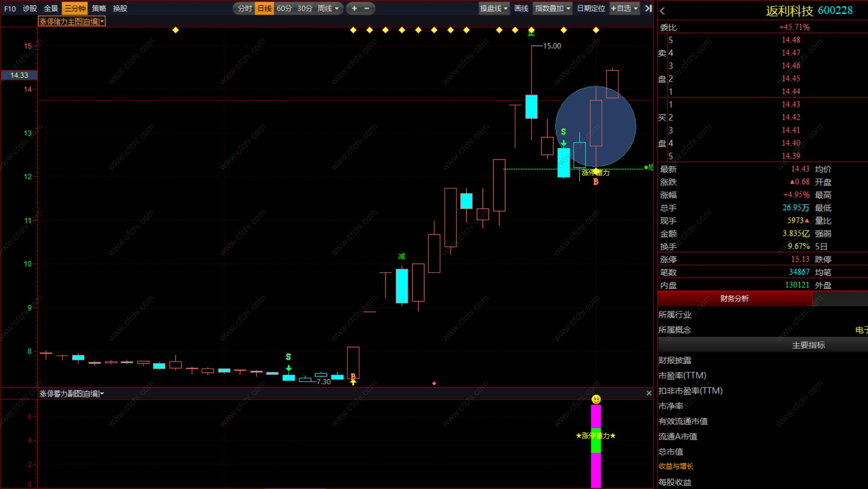Click the 日期定位 button
The image size is (868, 489).
591,8
